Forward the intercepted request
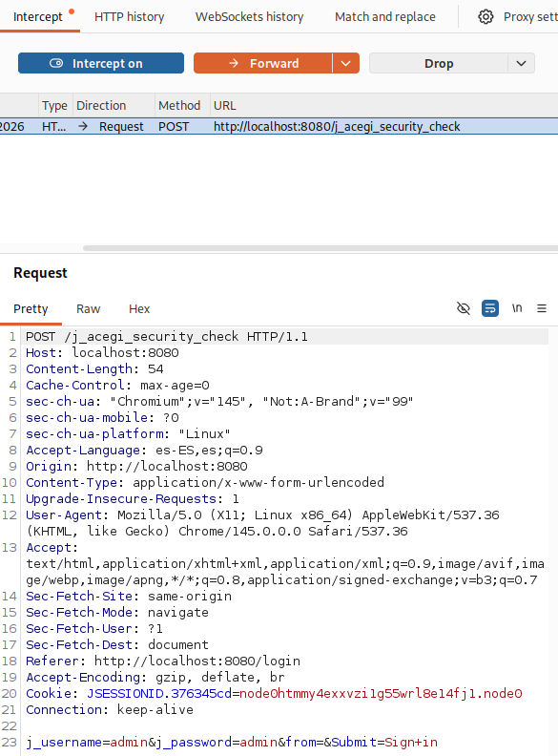 (263, 63)
